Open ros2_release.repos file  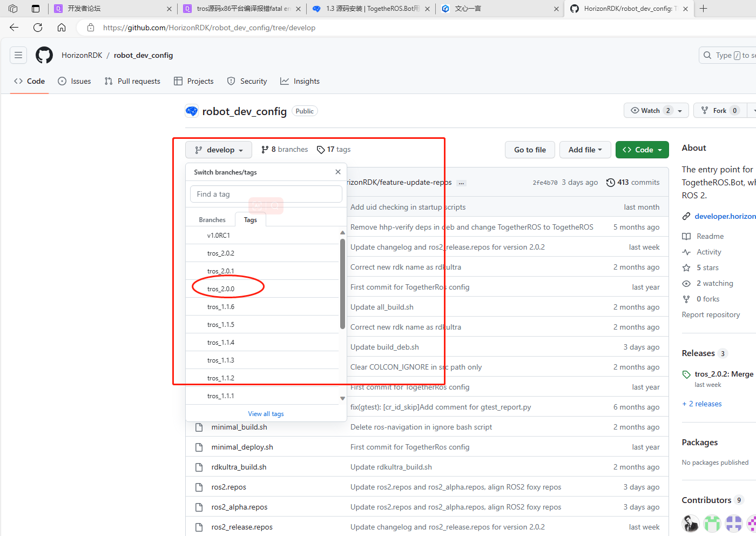[x=242, y=527]
